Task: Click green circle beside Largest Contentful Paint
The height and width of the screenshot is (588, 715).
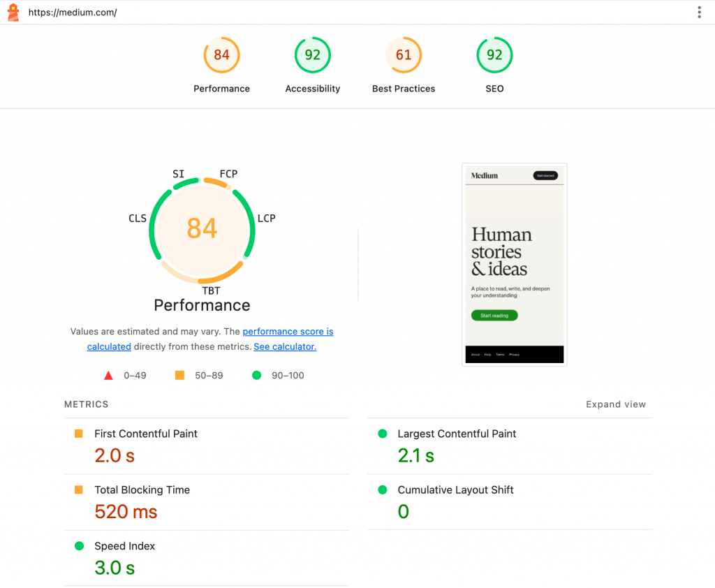Action: pos(383,434)
